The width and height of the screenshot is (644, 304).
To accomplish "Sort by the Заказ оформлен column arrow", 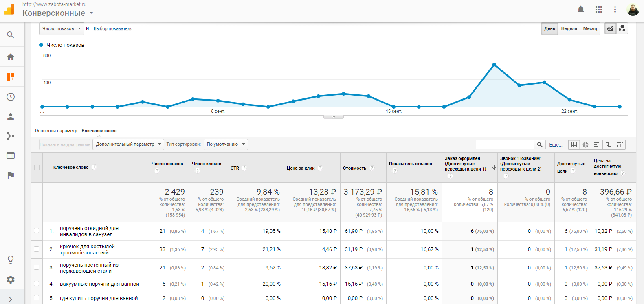I will tap(494, 167).
